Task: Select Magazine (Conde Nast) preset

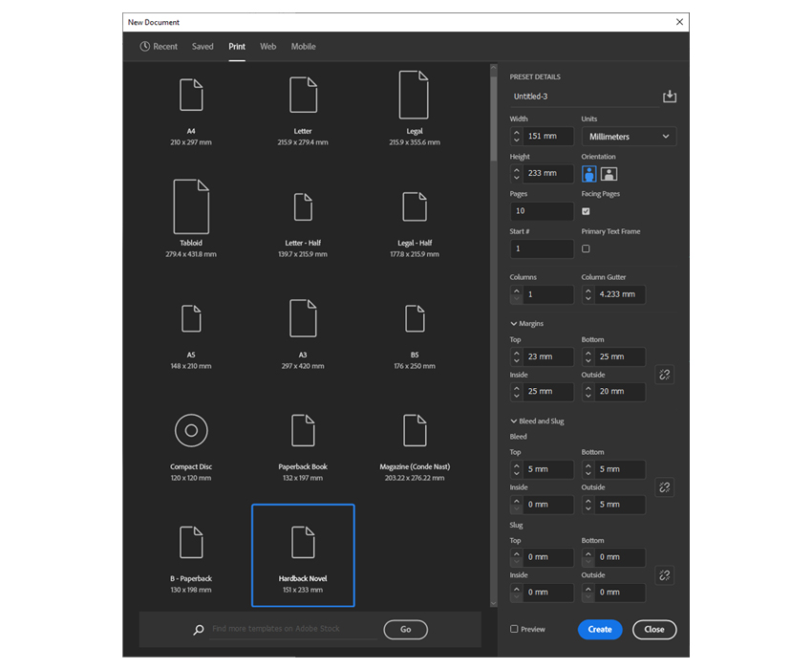Action: pyautogui.click(x=415, y=430)
